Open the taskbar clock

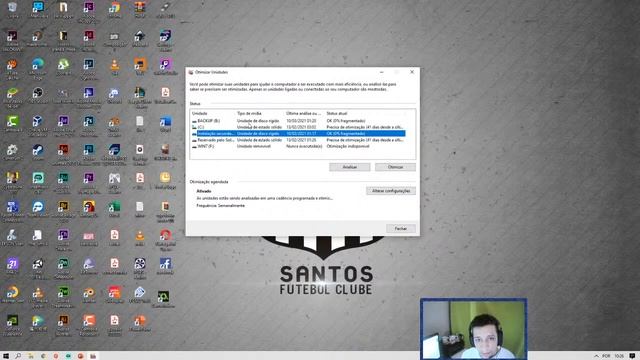(619, 356)
